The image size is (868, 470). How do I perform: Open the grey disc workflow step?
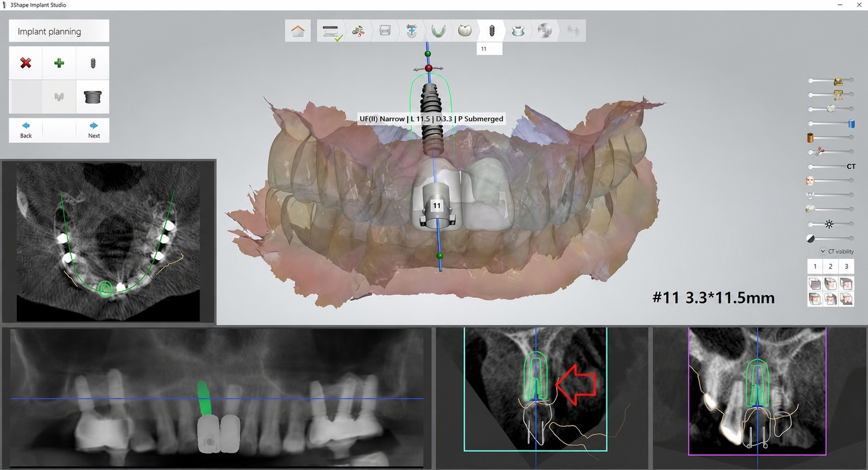[x=545, y=31]
